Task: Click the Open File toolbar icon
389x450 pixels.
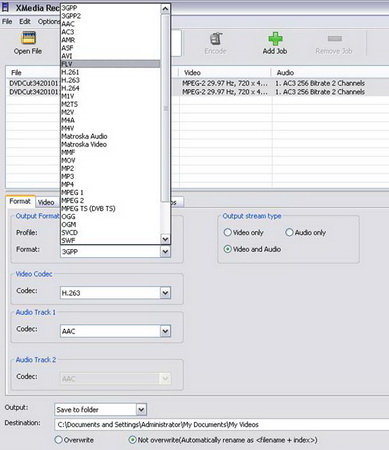Action: tap(28, 38)
